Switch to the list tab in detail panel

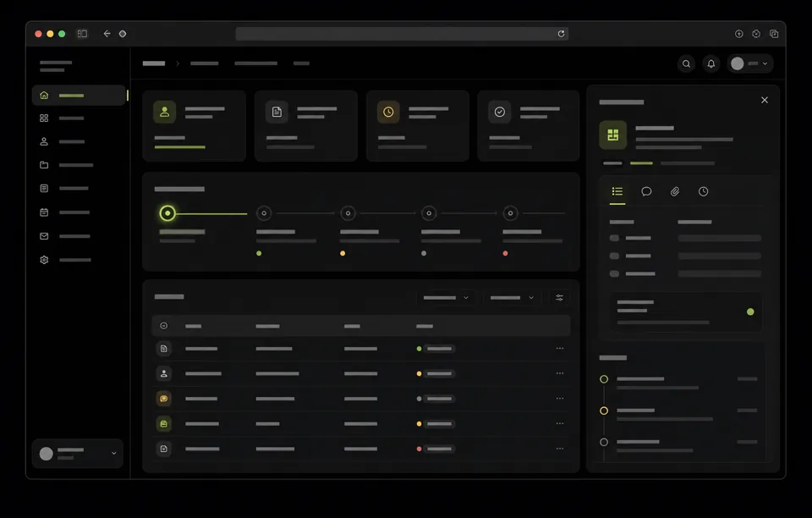(617, 191)
